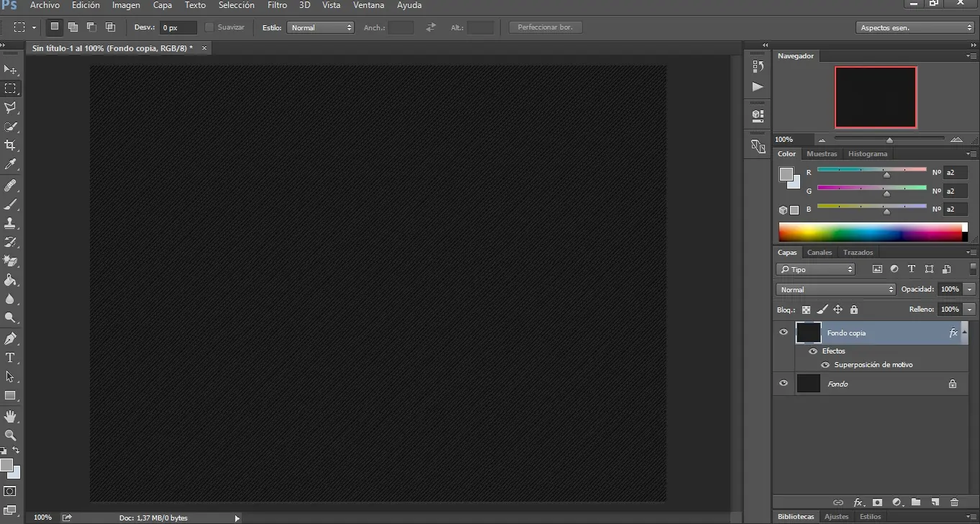This screenshot has height=524, width=980.
Task: Open the Capas panel flyout menu
Action: (x=972, y=253)
